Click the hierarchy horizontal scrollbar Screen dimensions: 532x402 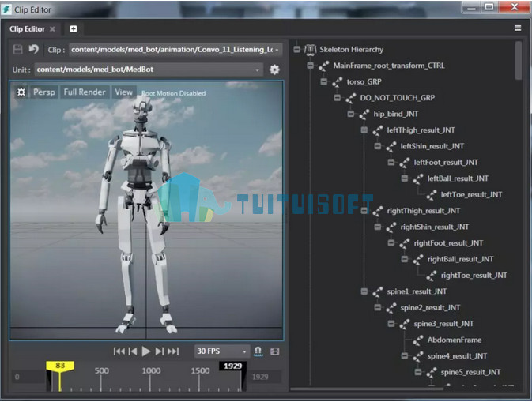pos(367,389)
